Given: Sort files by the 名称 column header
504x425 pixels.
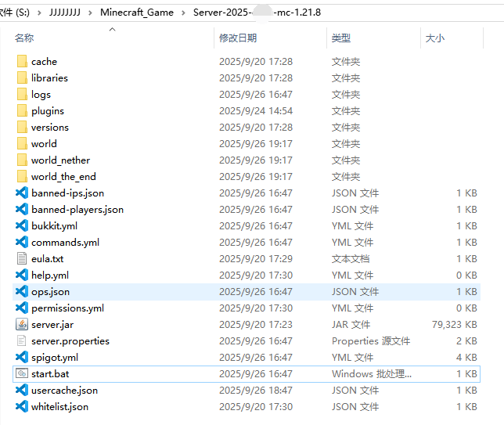Looking at the screenshot, I should (x=24, y=38).
